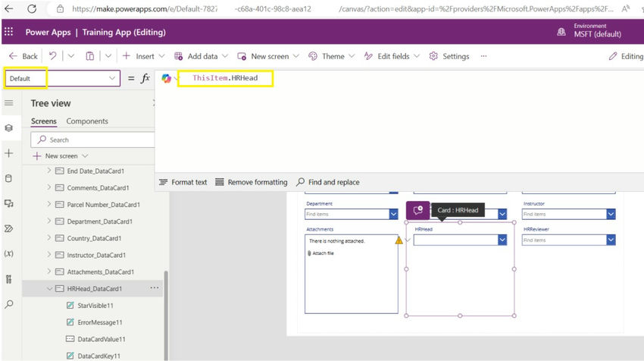Image resolution: width=644 pixels, height=361 pixels.
Task: Click Format text
Action: 183,182
